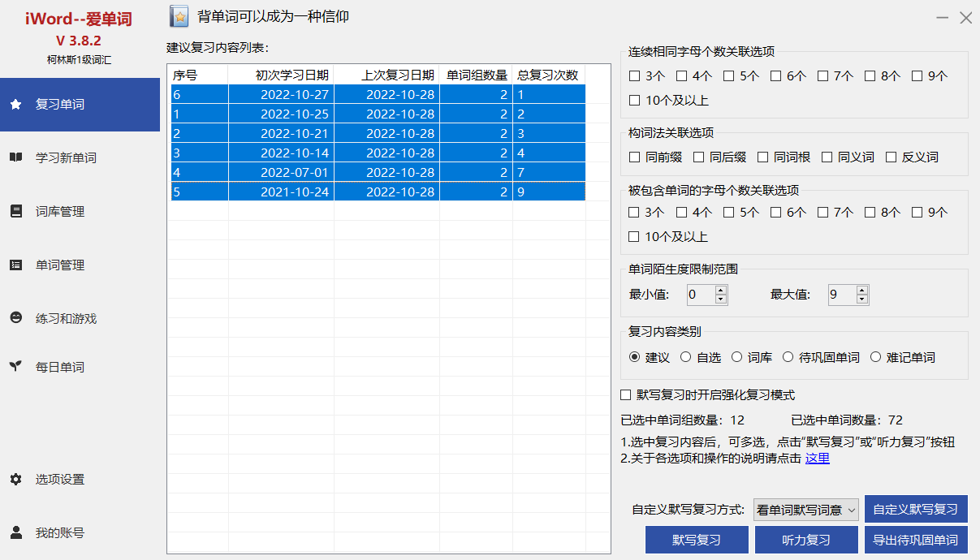This screenshot has height=560, width=980.
Task: Click the star icon beside 复习单词
Action: pos(15,105)
